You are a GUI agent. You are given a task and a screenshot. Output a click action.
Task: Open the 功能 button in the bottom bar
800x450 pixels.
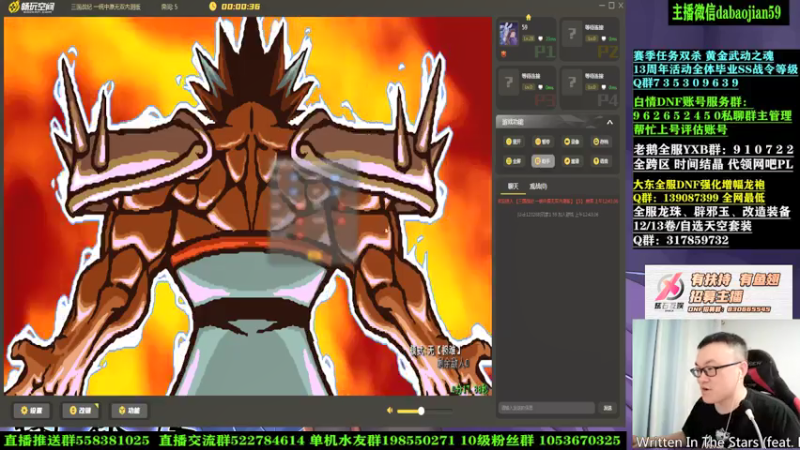[130, 410]
